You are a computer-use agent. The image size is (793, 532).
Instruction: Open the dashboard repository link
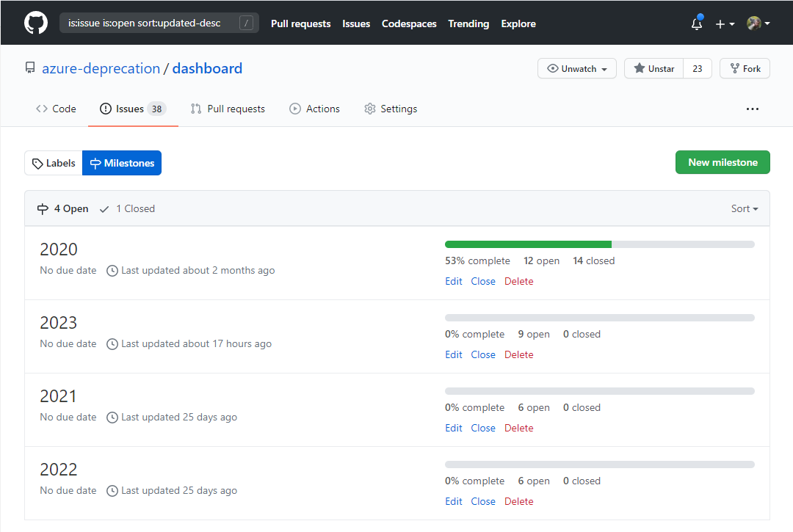207,68
